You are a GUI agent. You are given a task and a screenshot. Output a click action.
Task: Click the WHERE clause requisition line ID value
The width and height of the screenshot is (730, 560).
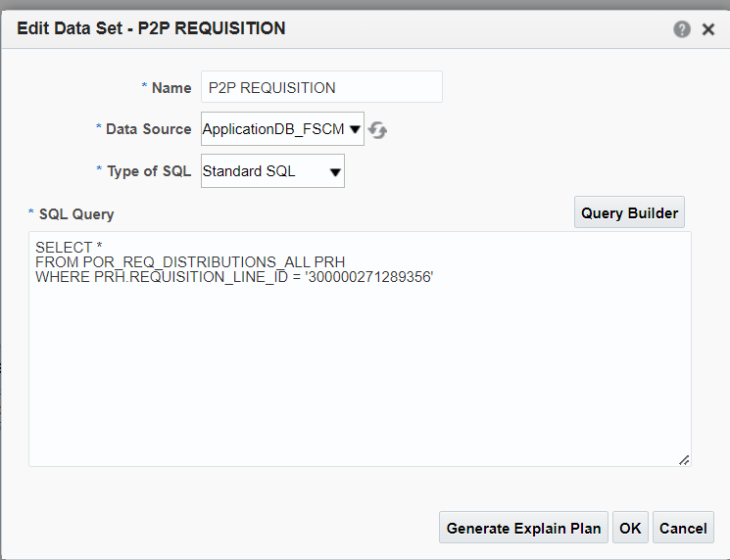pos(369,277)
